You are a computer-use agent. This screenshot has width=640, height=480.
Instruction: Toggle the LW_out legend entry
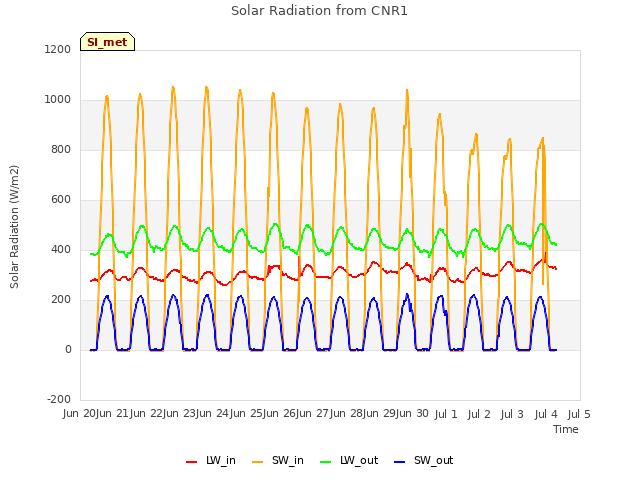[349, 460]
